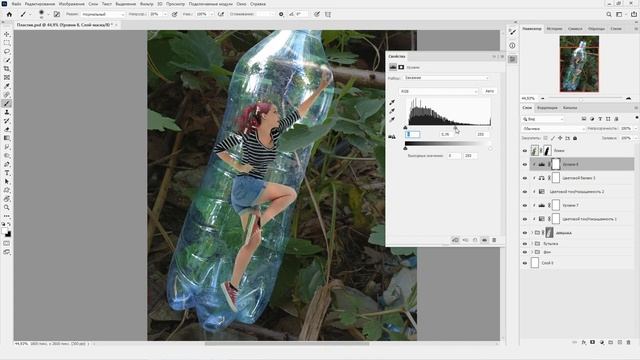Reset adjustment defaults in Properties footer

475,240
